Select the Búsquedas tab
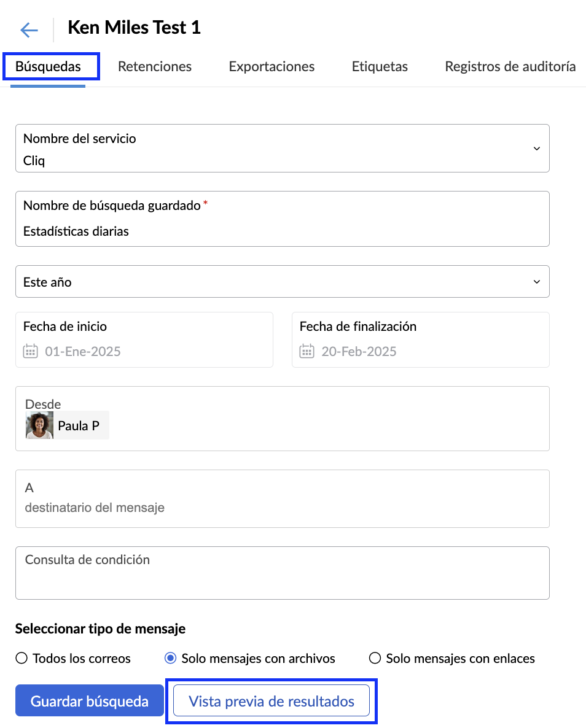This screenshot has width=586, height=728. click(49, 66)
